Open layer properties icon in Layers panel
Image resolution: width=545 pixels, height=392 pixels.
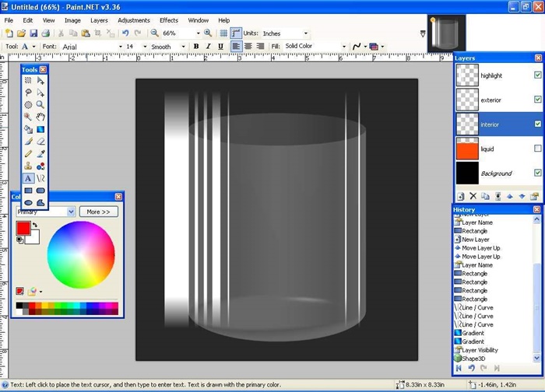534,197
